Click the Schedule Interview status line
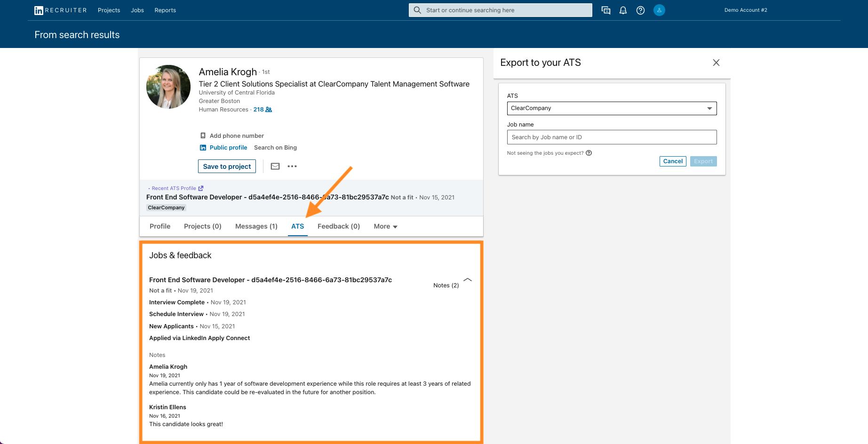This screenshot has width=868, height=444. click(197, 314)
